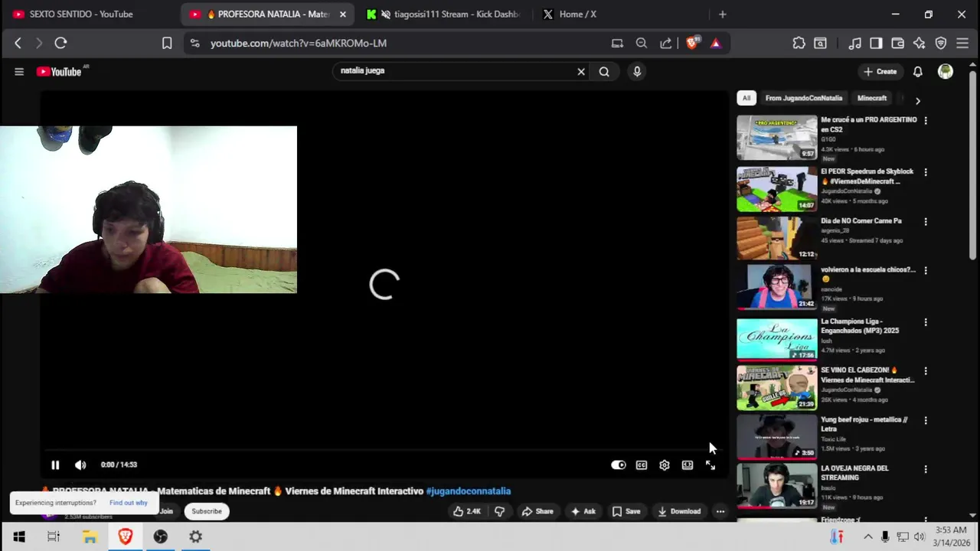Pause the video with the pause button
This screenshot has width=980, height=551.
tap(55, 465)
